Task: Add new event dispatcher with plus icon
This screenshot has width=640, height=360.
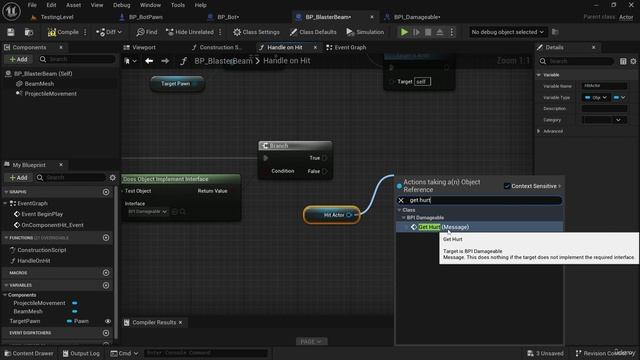Action: tap(106, 333)
